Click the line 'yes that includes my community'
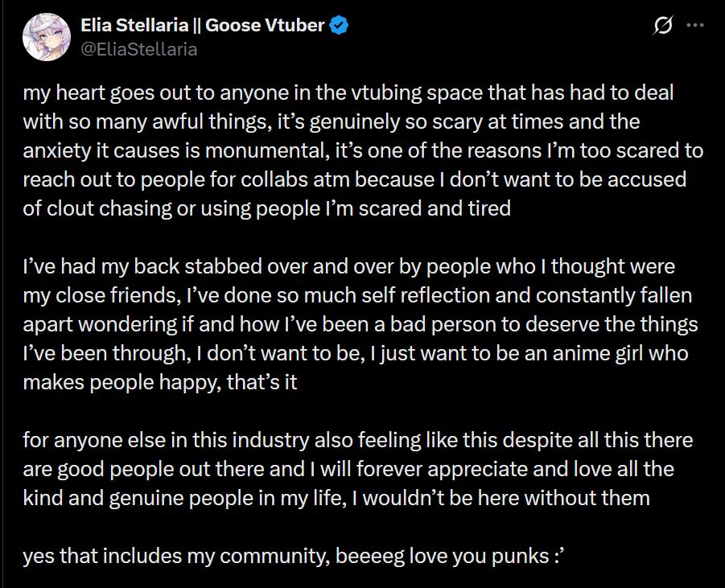Screen dimensions: 725x588 (295, 556)
